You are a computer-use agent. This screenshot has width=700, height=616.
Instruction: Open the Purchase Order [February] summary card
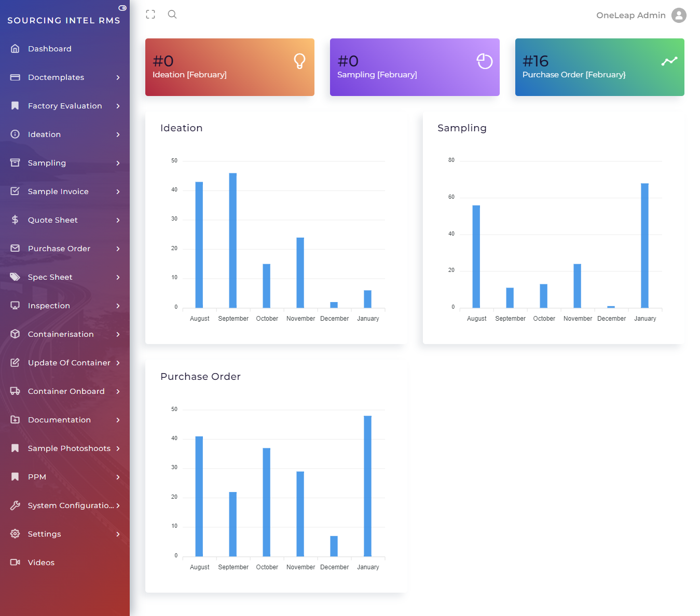599,67
